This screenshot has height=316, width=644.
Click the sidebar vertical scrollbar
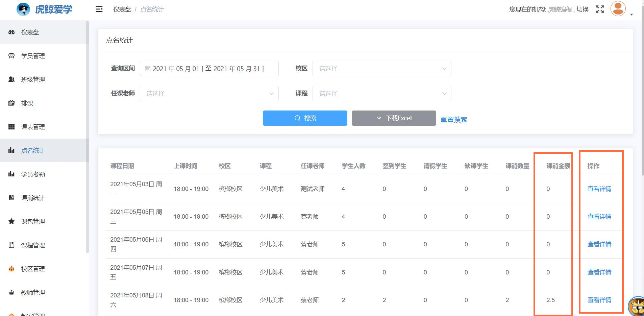88,137
